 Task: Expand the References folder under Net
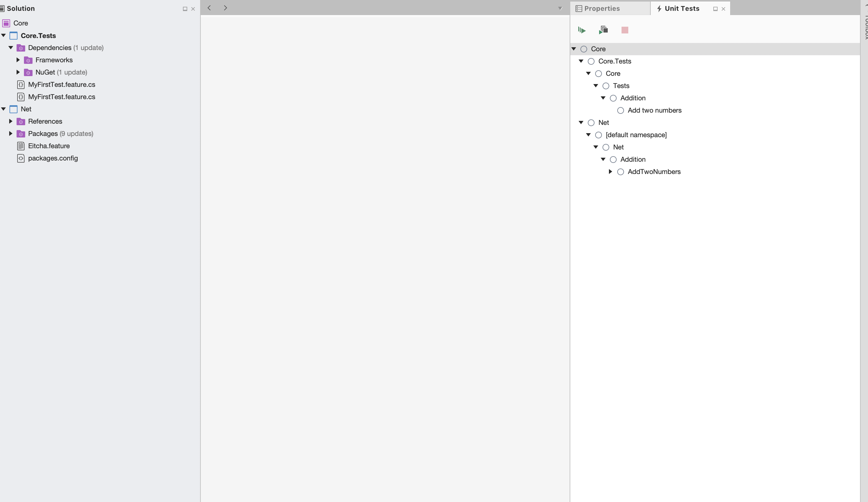[11, 121]
